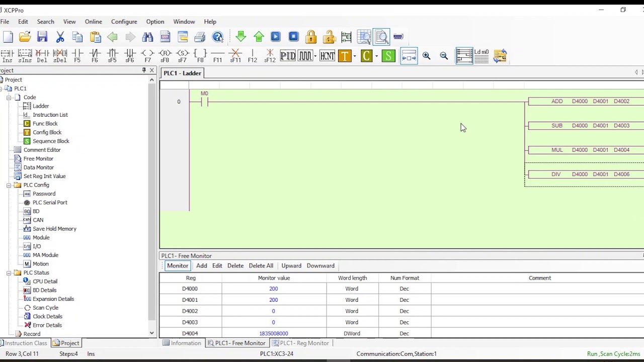Click project tree scrollbar down arrow

click(151, 333)
